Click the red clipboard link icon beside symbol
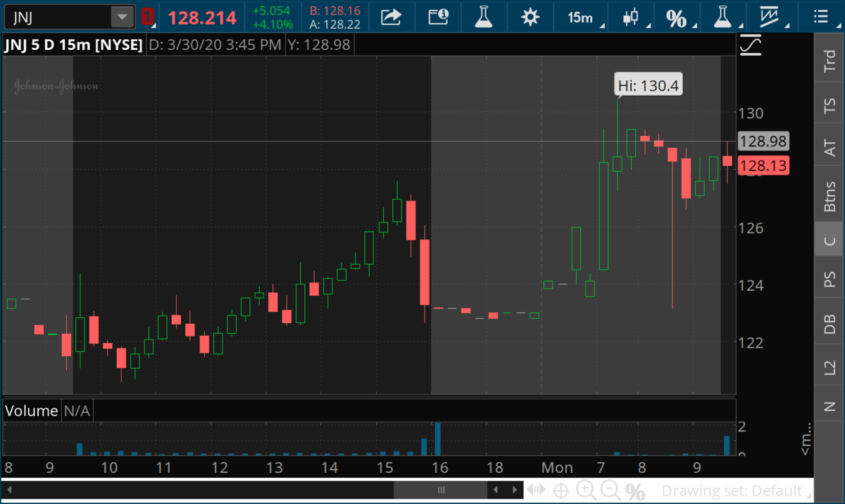 148,16
